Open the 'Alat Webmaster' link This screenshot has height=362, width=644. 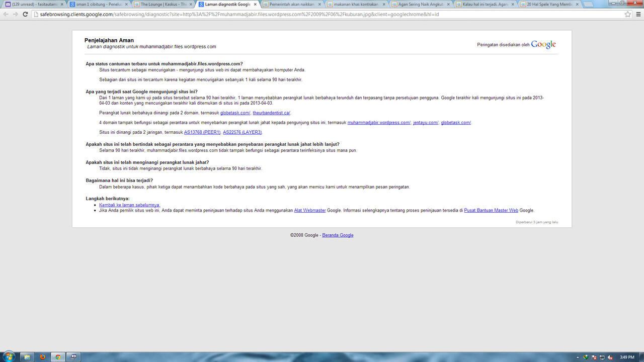coord(310,210)
